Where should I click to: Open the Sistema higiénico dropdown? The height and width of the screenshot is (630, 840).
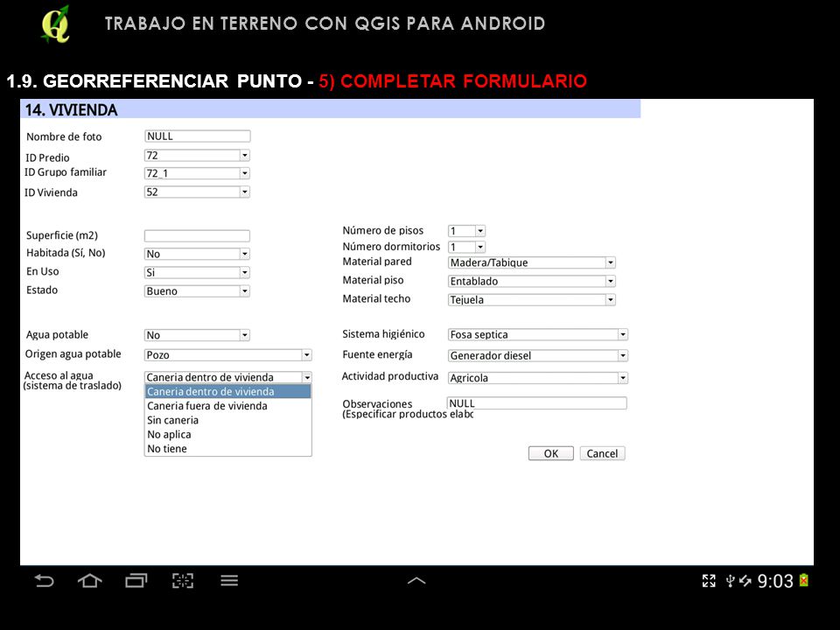click(538, 335)
